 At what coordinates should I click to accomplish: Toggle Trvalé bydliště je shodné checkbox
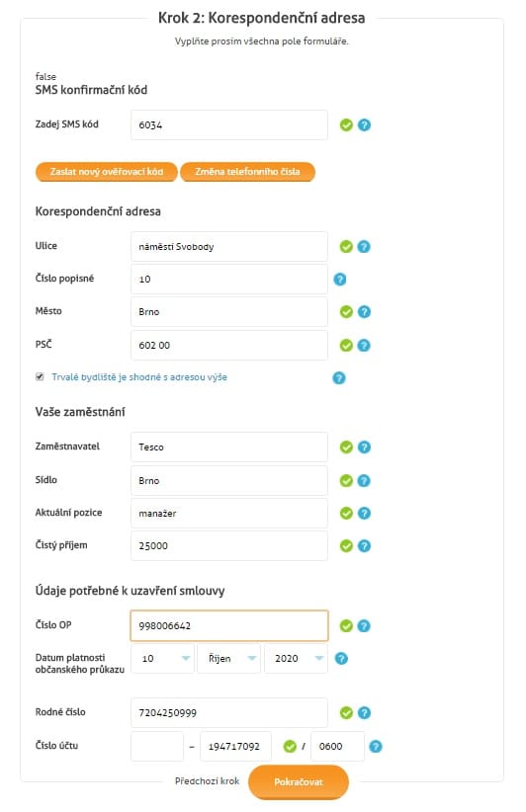[x=40, y=377]
